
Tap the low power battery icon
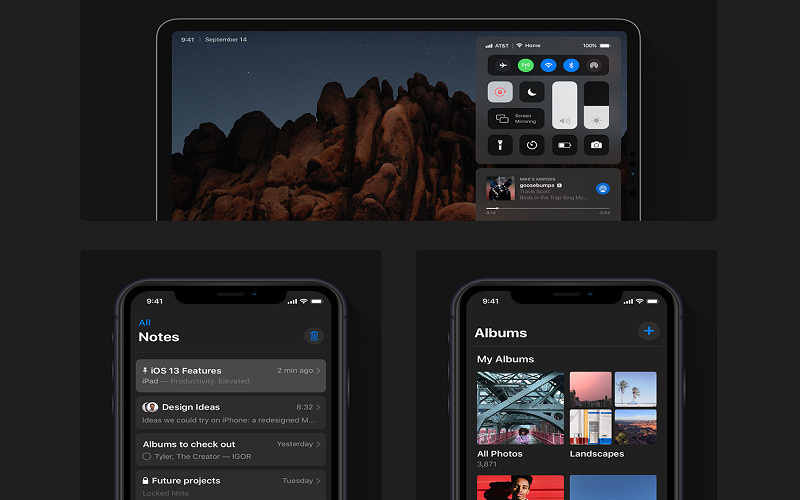(564, 145)
